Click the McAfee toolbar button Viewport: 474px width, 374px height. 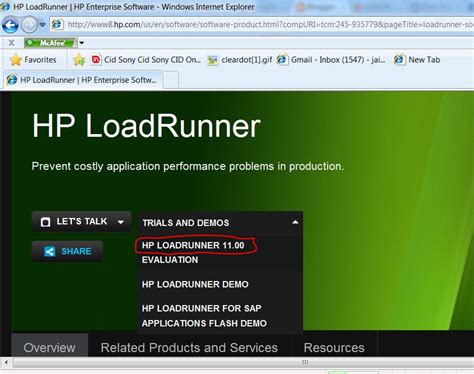[50, 43]
